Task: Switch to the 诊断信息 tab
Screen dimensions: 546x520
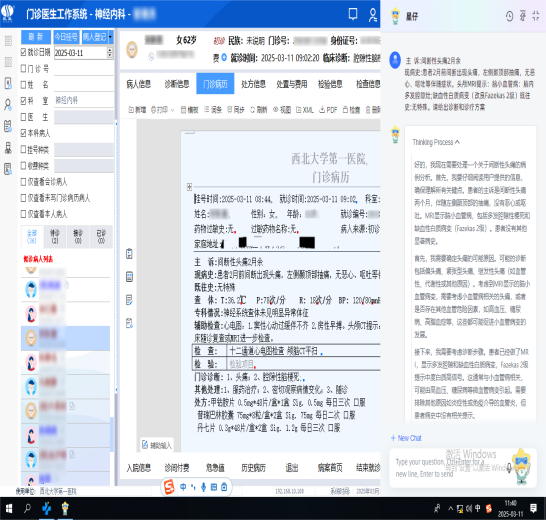Action: pyautogui.click(x=177, y=84)
